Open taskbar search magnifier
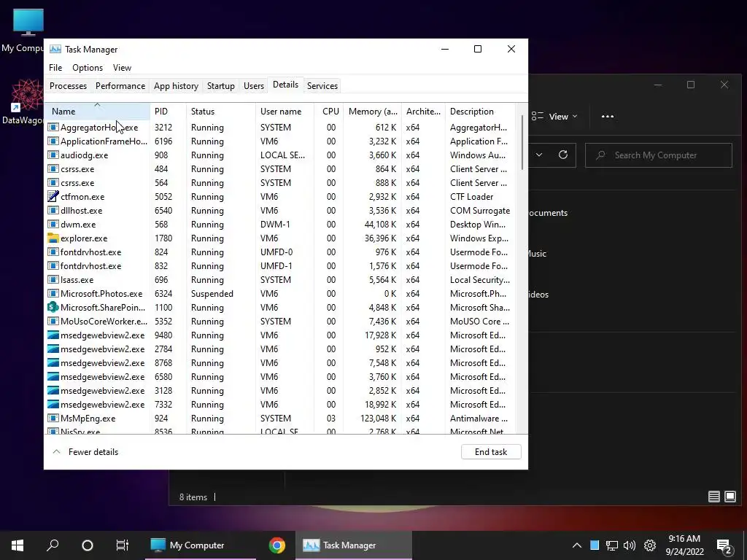Viewport: 747px width, 560px height. tap(53, 545)
